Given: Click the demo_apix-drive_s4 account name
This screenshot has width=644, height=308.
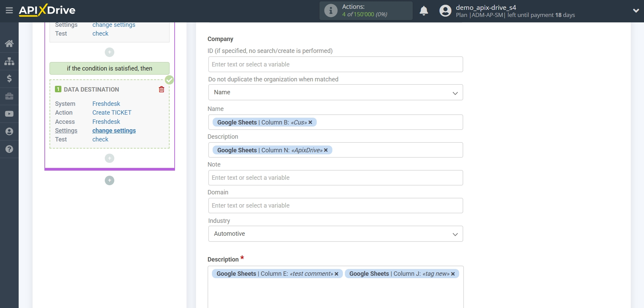Looking at the screenshot, I should (x=486, y=7).
